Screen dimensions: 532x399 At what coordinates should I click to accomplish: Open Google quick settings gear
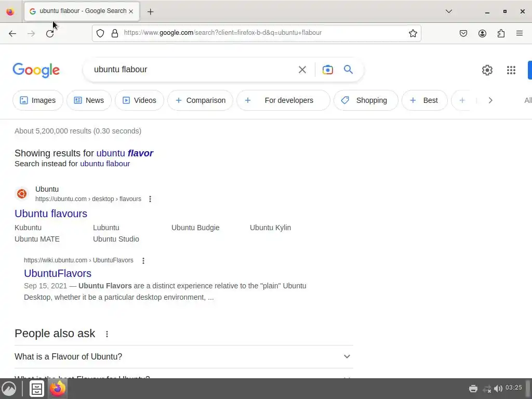pyautogui.click(x=487, y=70)
